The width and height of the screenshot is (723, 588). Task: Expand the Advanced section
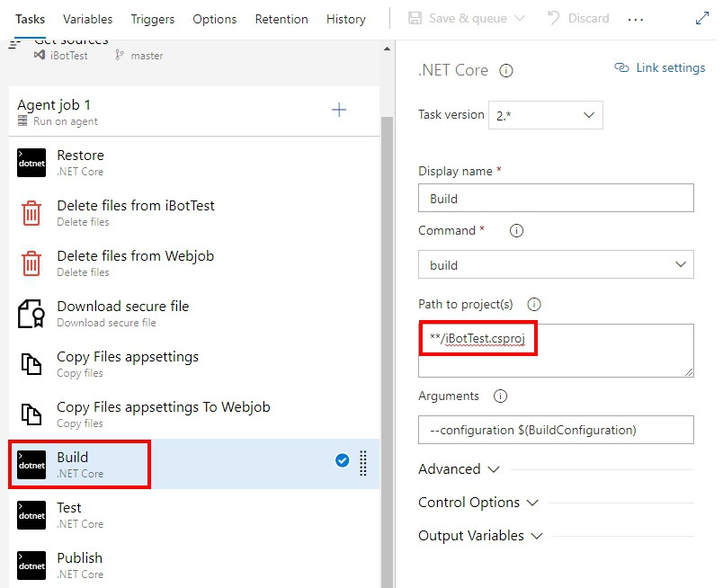coord(459,469)
